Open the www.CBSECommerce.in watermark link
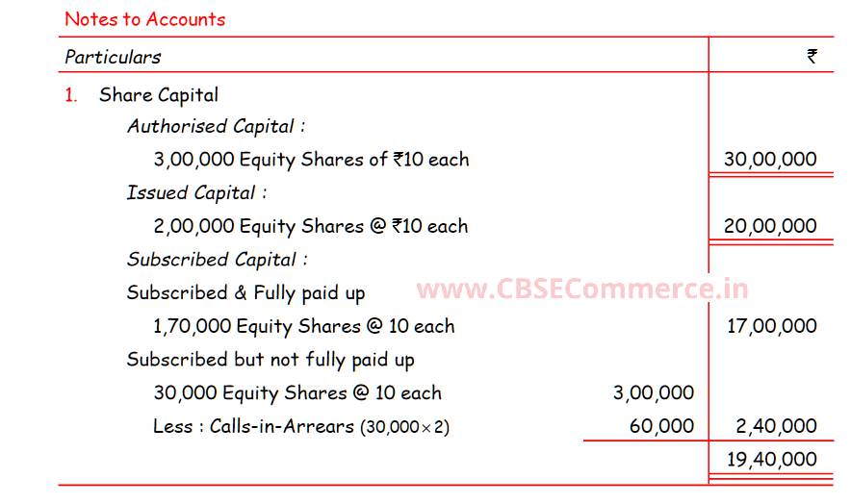Viewport: 850px width, 504px height. click(581, 289)
